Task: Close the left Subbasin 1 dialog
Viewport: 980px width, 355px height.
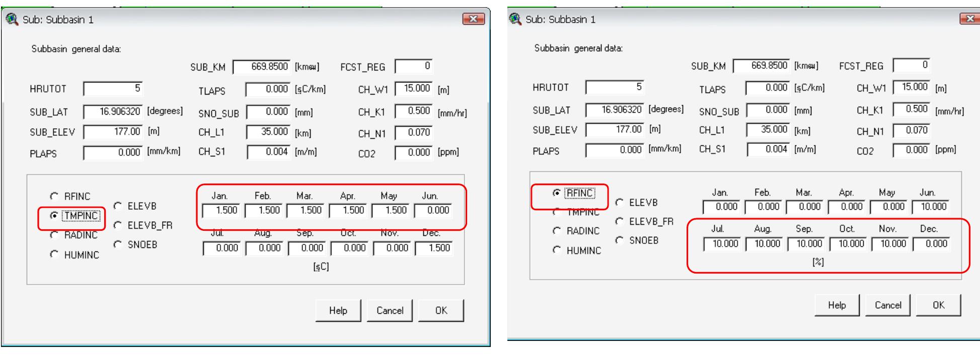Action: (473, 20)
